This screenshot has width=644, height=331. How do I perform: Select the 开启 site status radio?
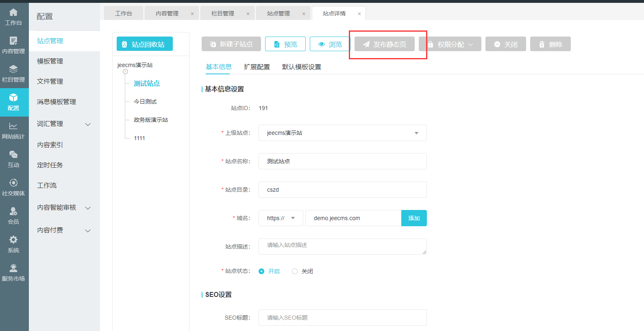point(261,271)
